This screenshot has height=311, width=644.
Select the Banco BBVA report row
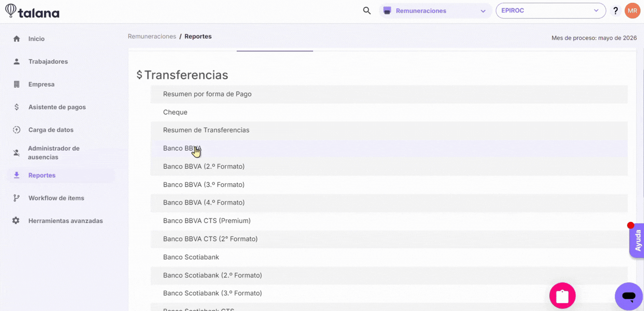[389, 148]
